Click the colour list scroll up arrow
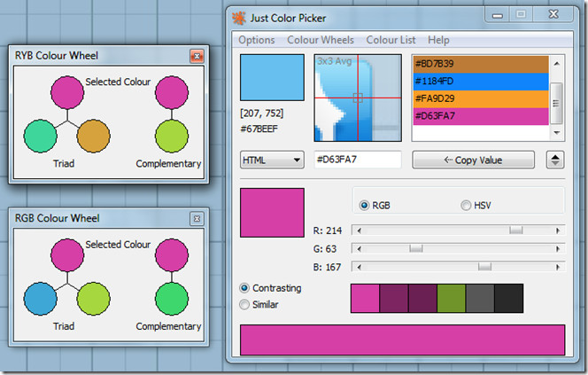Viewport: 588px width, 375px height. (x=556, y=64)
